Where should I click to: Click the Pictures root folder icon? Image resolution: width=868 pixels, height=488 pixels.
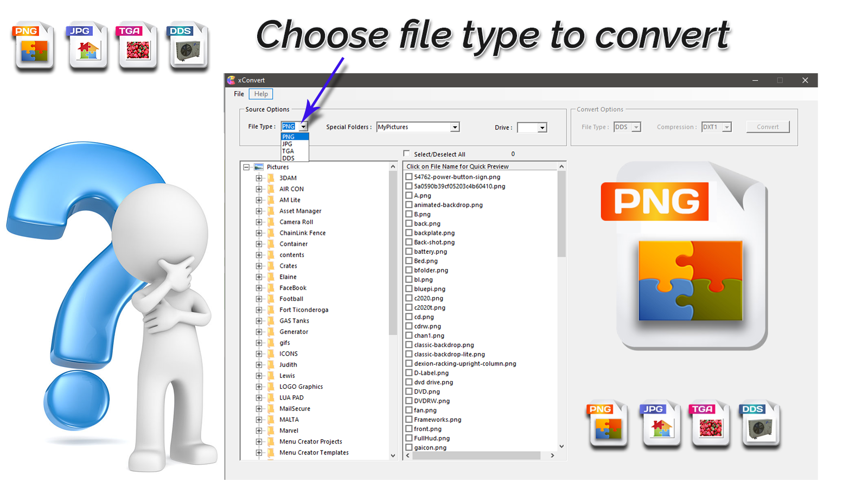pos(259,167)
